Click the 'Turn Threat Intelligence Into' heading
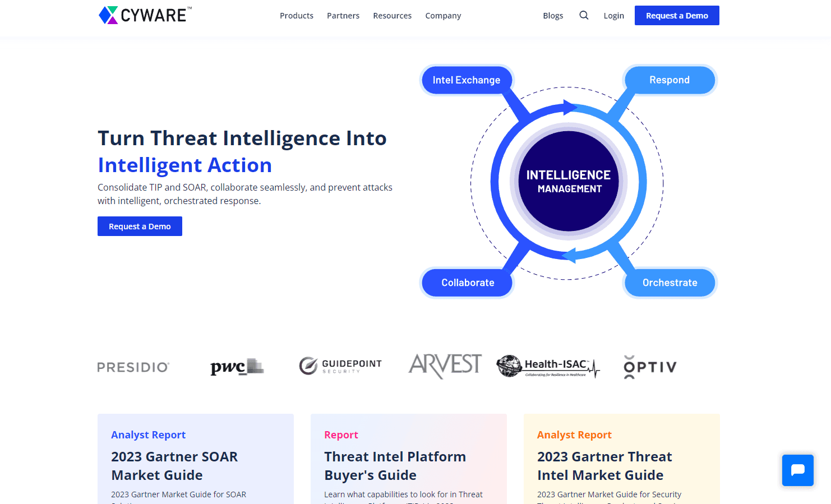This screenshot has height=504, width=831. tap(242, 138)
